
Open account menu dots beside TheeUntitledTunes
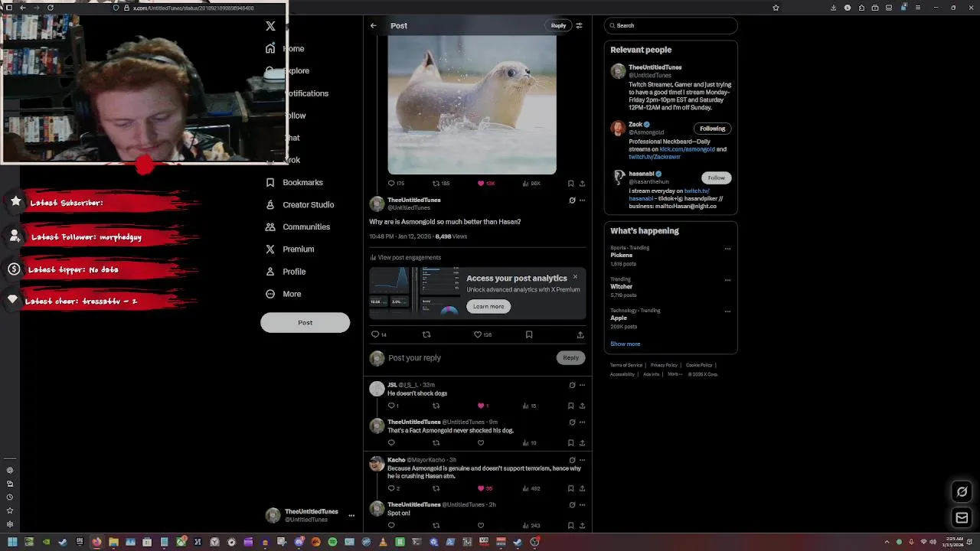351,516
